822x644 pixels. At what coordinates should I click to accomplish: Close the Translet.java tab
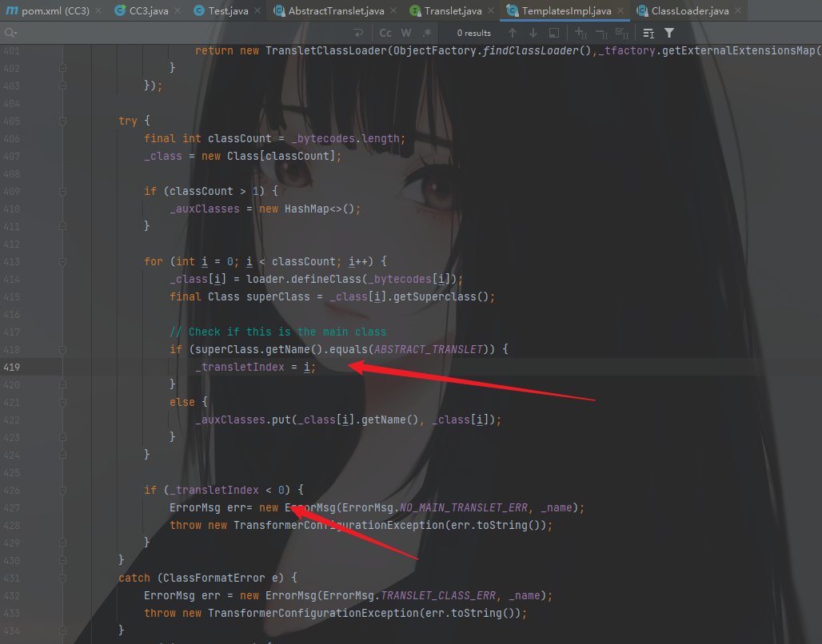(491, 10)
